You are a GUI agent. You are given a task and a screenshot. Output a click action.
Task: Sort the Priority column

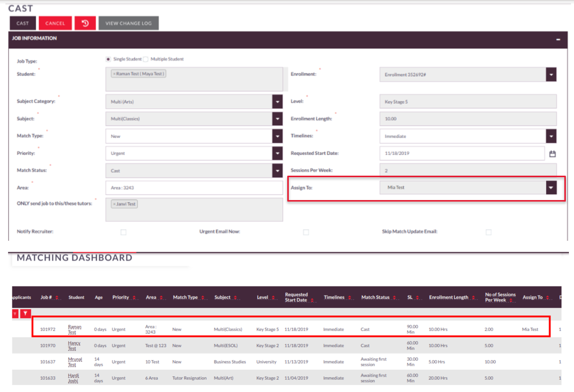pyautogui.click(x=134, y=298)
